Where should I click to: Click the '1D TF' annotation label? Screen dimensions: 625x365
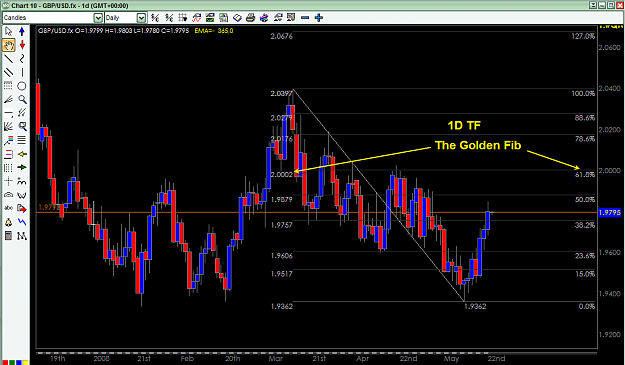click(464, 126)
